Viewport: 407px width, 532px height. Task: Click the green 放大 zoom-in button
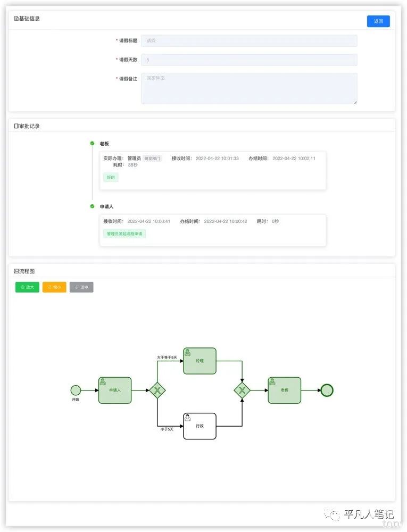coord(27,287)
